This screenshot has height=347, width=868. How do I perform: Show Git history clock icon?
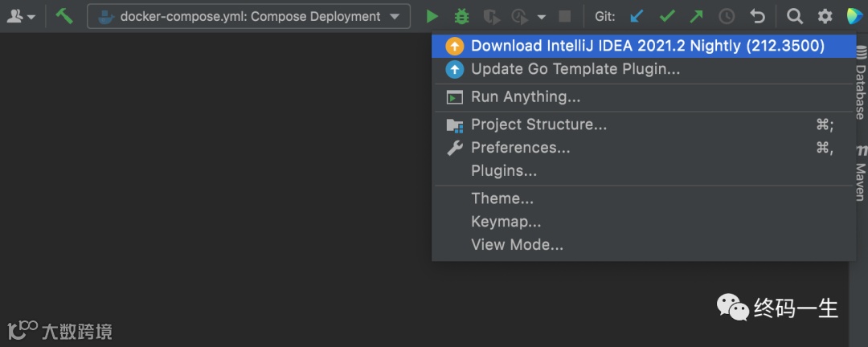(727, 16)
